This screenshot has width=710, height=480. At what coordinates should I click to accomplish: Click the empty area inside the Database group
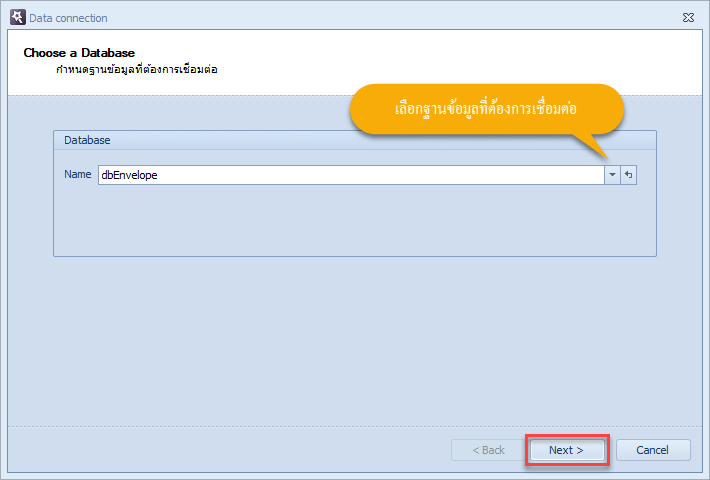pyautogui.click(x=355, y=221)
